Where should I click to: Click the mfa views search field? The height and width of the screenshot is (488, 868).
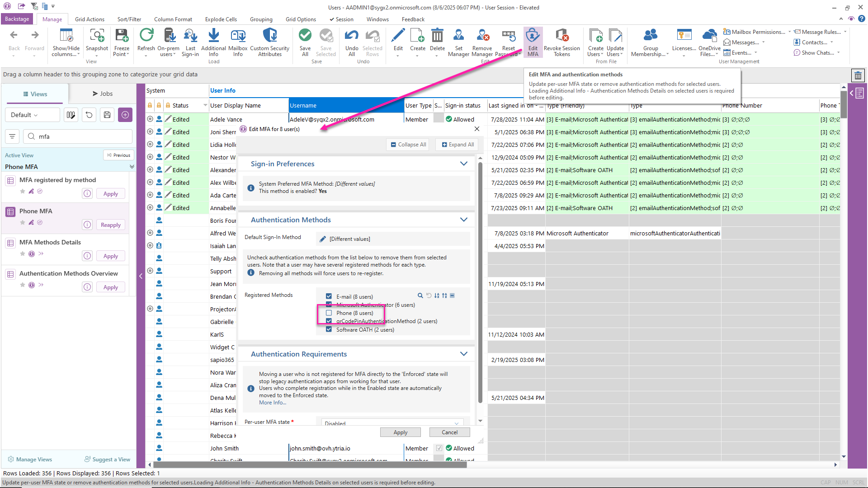[77, 136]
